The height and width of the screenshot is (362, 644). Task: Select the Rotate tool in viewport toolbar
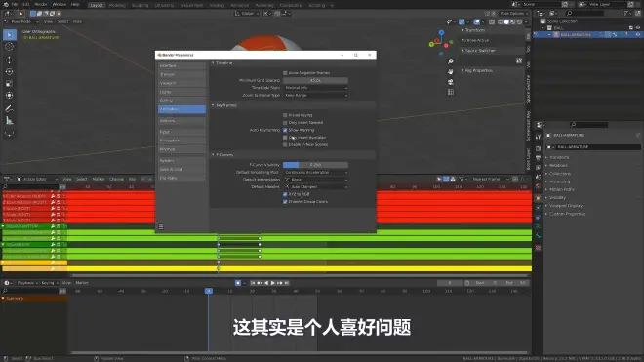point(9,71)
